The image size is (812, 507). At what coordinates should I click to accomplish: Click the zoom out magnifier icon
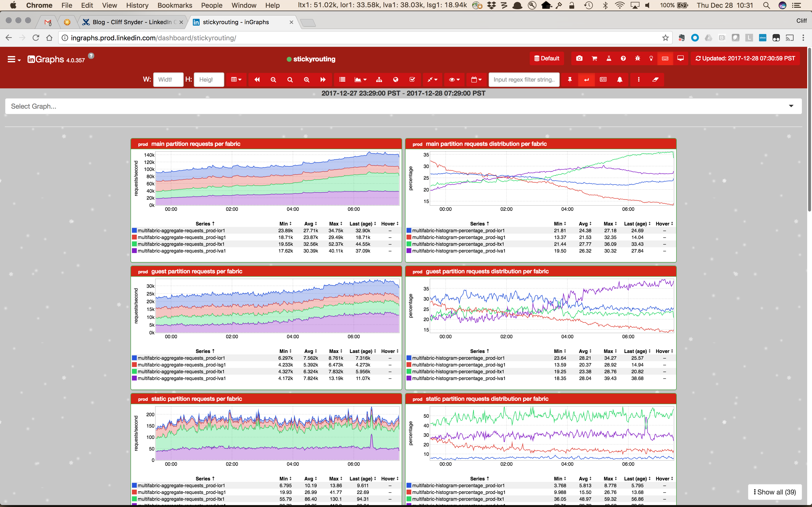[274, 79]
